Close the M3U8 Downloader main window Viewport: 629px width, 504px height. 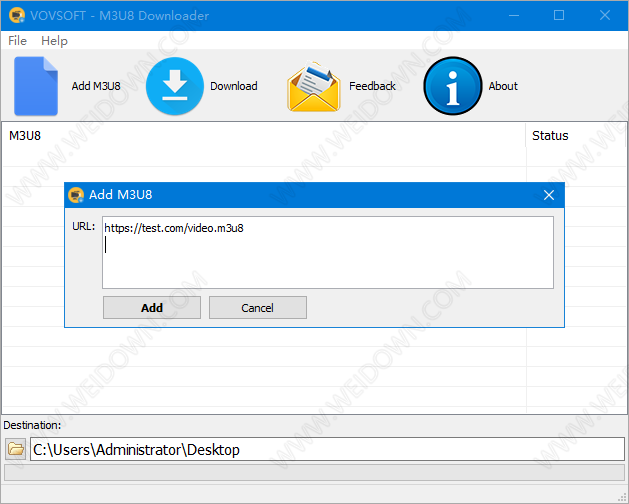[x=605, y=16]
